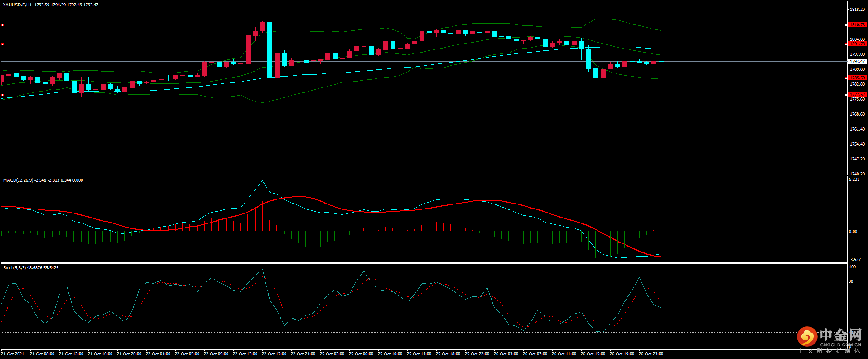The image size is (868, 359).
Task: Click the 26 Oct 03:00 time label
Action: pos(506,354)
